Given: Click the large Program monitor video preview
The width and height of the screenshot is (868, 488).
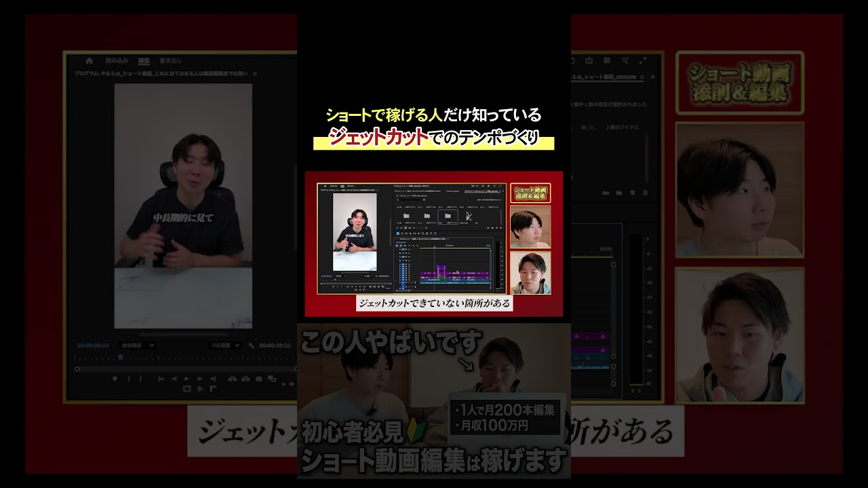Looking at the screenshot, I should [x=183, y=207].
